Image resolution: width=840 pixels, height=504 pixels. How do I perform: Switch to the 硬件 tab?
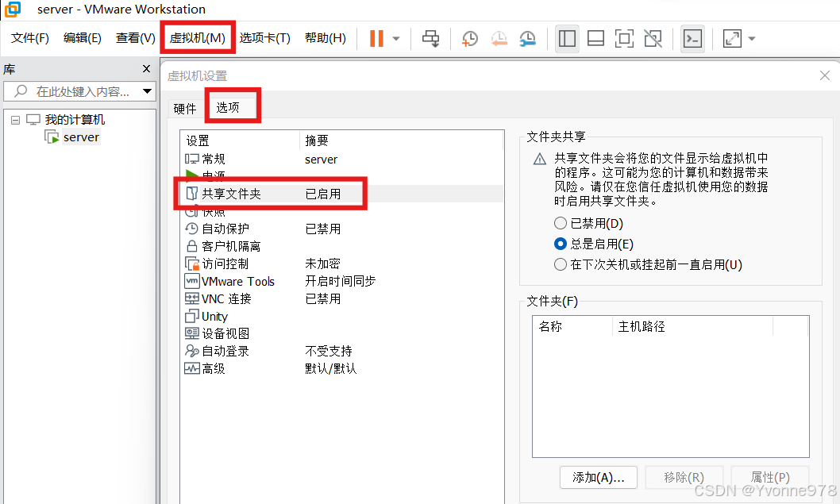click(185, 109)
